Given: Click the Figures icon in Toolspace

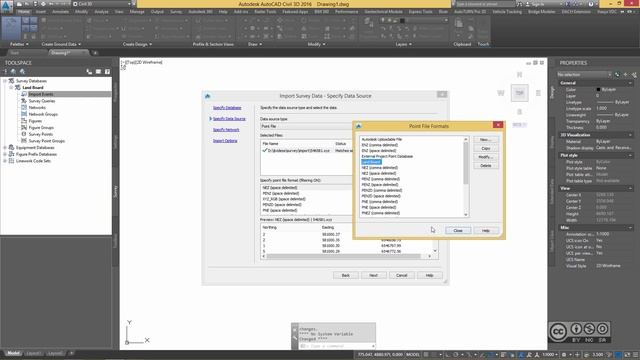Looking at the screenshot, I should [x=24, y=121].
